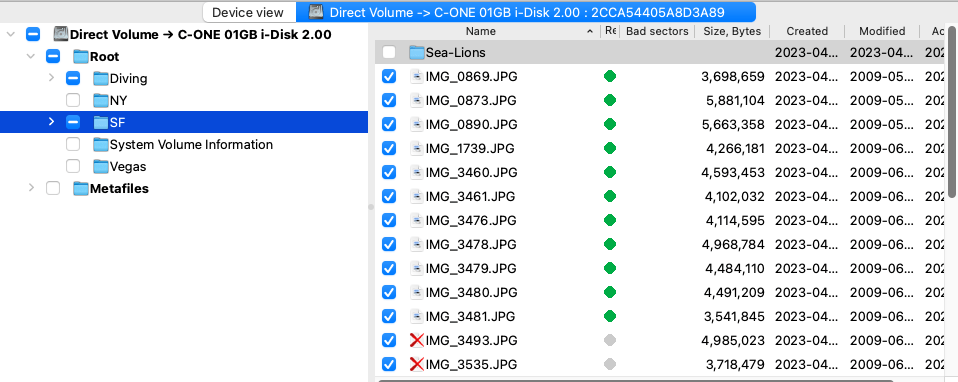958x382 pixels.
Task: Expand the Diving folder node
Action: tap(51, 78)
